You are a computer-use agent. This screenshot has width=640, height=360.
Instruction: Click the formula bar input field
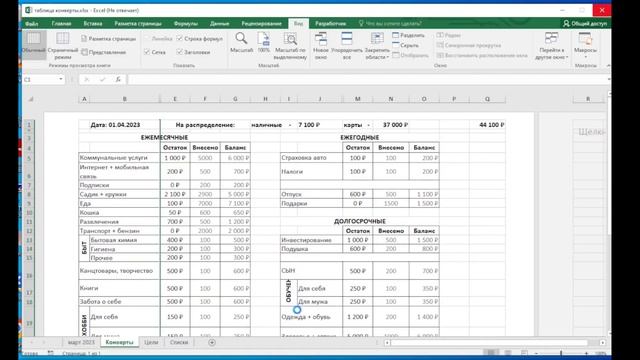click(367, 79)
